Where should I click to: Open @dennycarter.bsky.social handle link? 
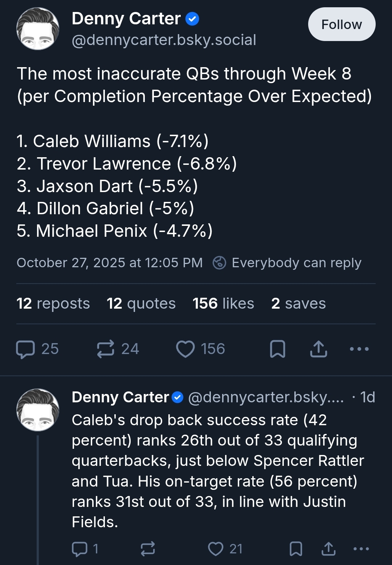pos(164,40)
